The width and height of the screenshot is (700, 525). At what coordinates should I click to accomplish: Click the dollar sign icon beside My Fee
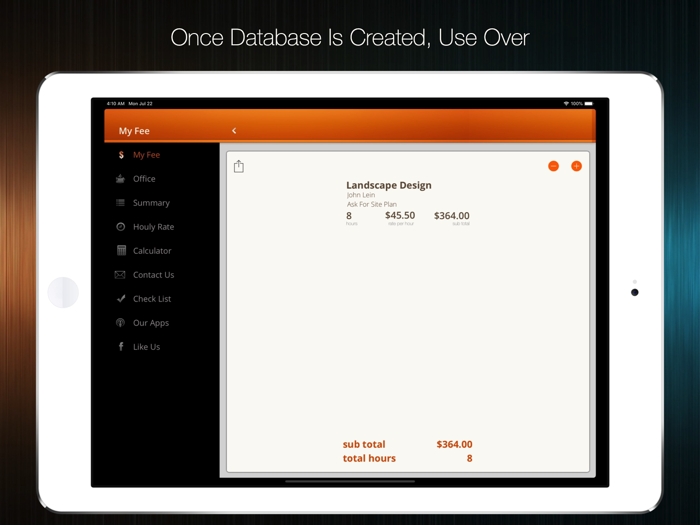tap(121, 155)
